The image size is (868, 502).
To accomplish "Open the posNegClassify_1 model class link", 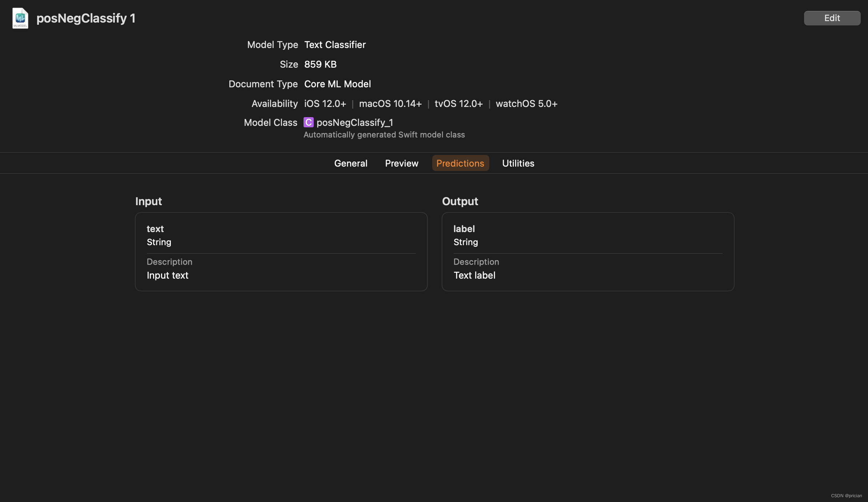I will (354, 123).
